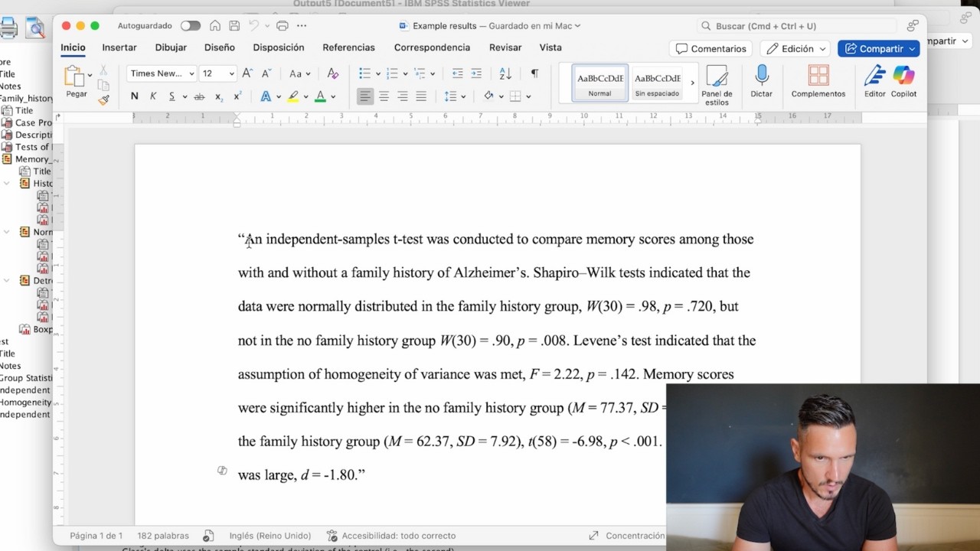Click the Increase indent icon
This screenshot has width=980, height=551.
point(476,73)
